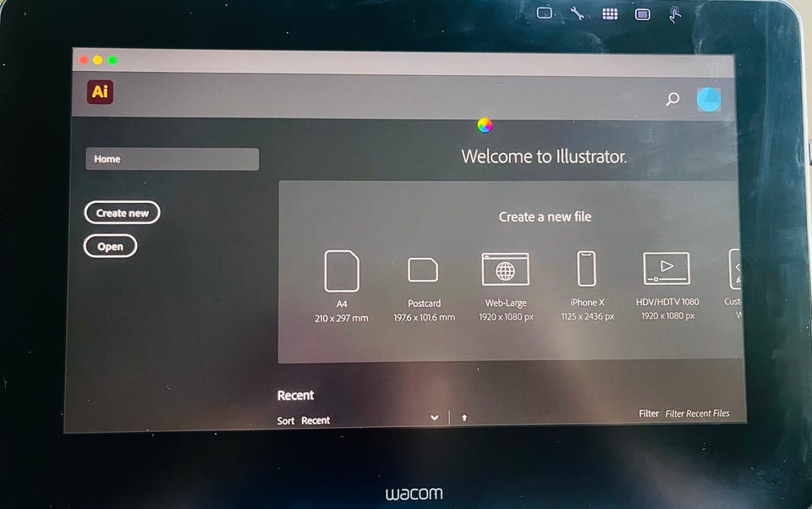The height and width of the screenshot is (509, 812).
Task: Click the Filter Recent Files input field
Action: [697, 413]
